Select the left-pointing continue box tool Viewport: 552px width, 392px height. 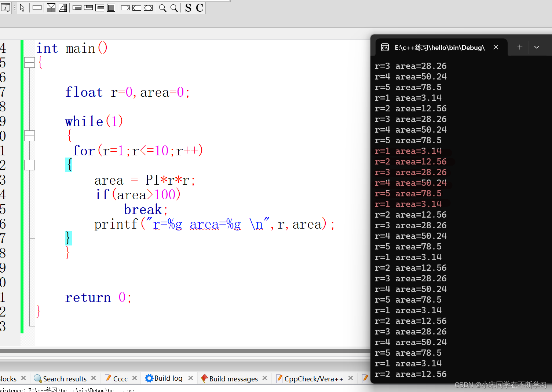tap(137, 8)
